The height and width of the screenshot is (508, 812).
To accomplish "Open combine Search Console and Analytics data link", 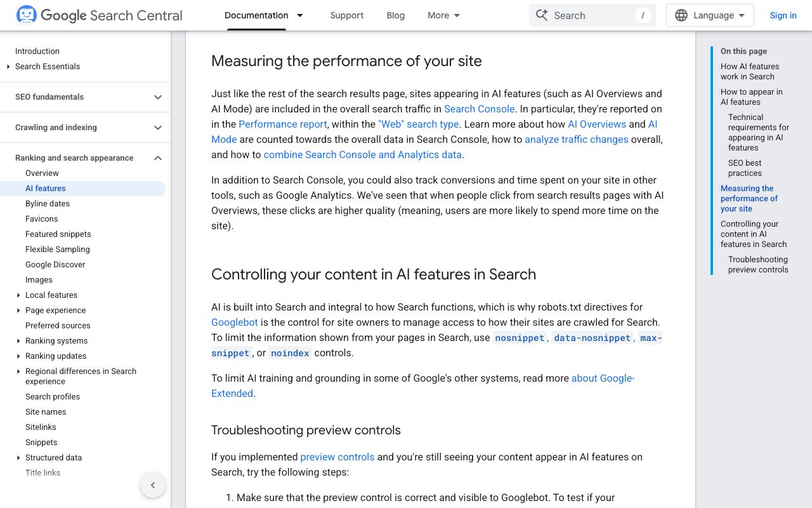I will pyautogui.click(x=363, y=154).
